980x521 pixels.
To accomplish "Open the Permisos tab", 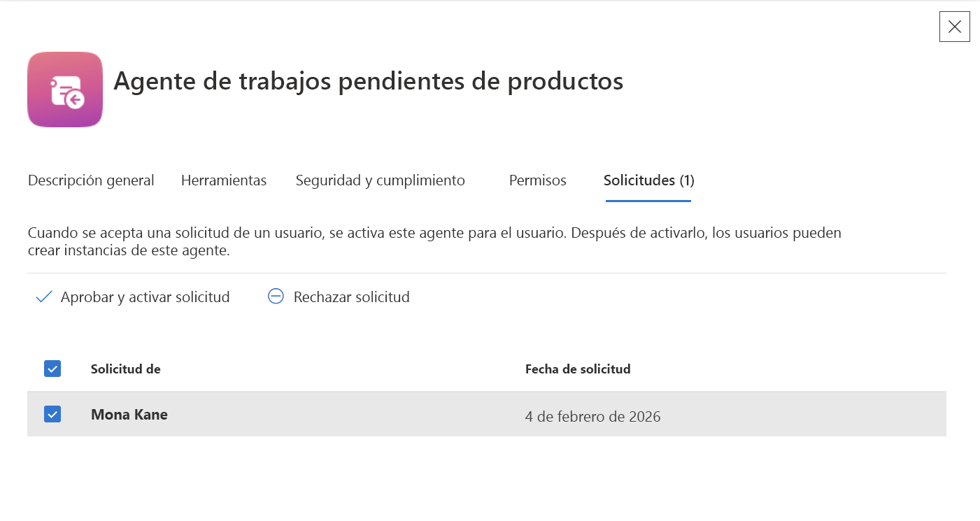I will [538, 180].
